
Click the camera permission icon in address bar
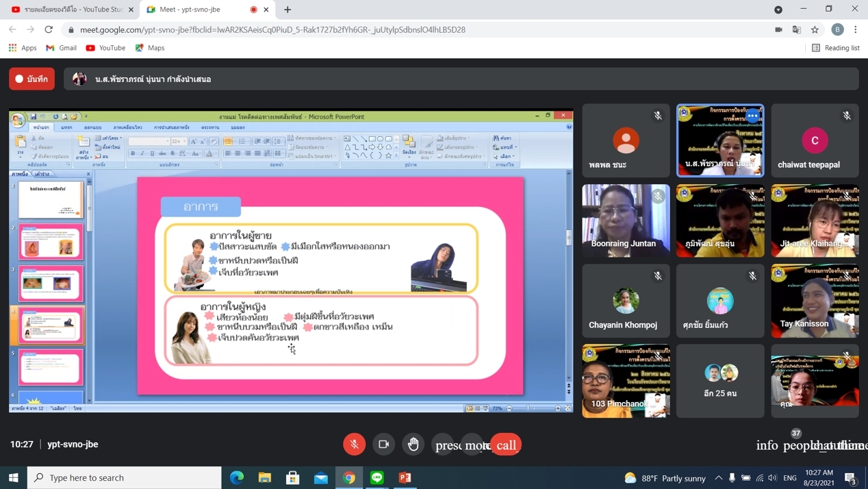(778, 30)
